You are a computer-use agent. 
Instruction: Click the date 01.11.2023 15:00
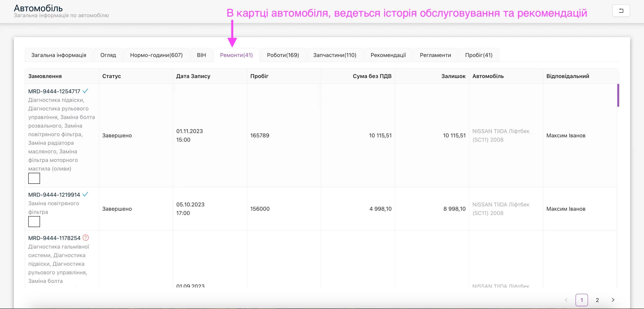tap(189, 135)
